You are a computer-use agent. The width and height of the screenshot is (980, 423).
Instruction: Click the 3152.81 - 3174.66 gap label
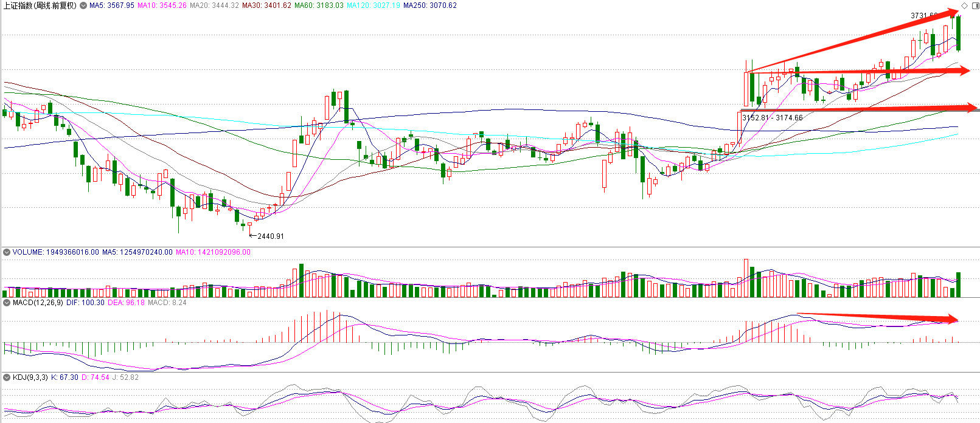(x=773, y=118)
